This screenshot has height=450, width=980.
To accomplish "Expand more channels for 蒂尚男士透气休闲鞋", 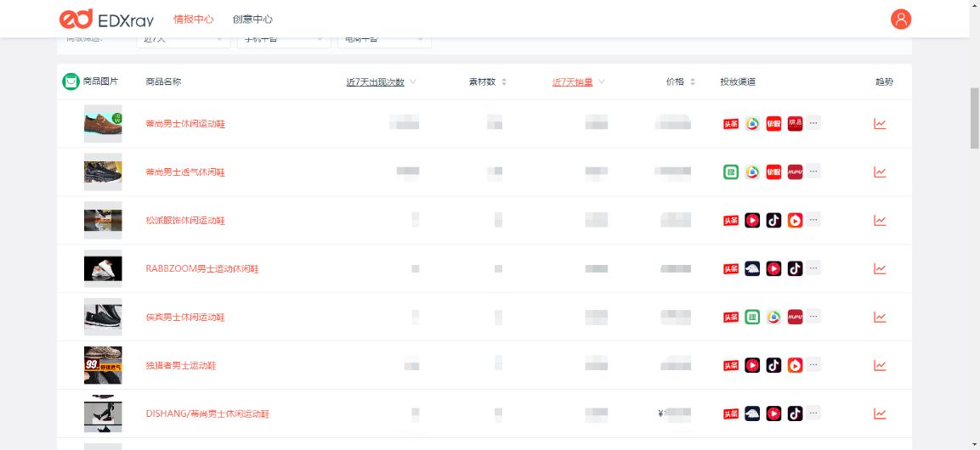I will [813, 171].
